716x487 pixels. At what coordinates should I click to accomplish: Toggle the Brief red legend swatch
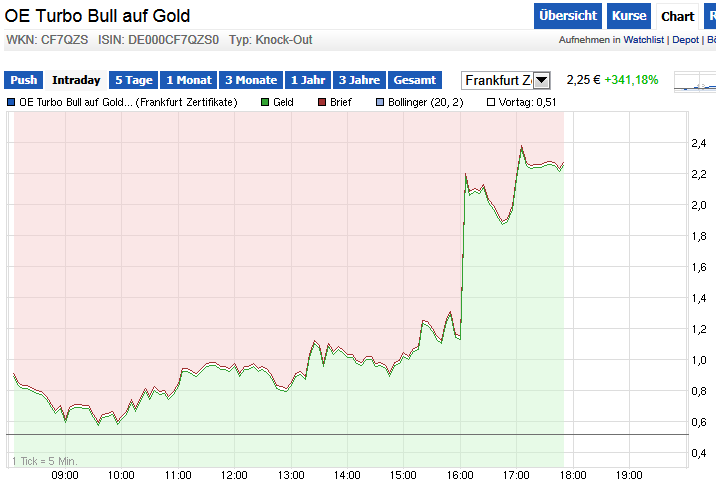[x=323, y=102]
